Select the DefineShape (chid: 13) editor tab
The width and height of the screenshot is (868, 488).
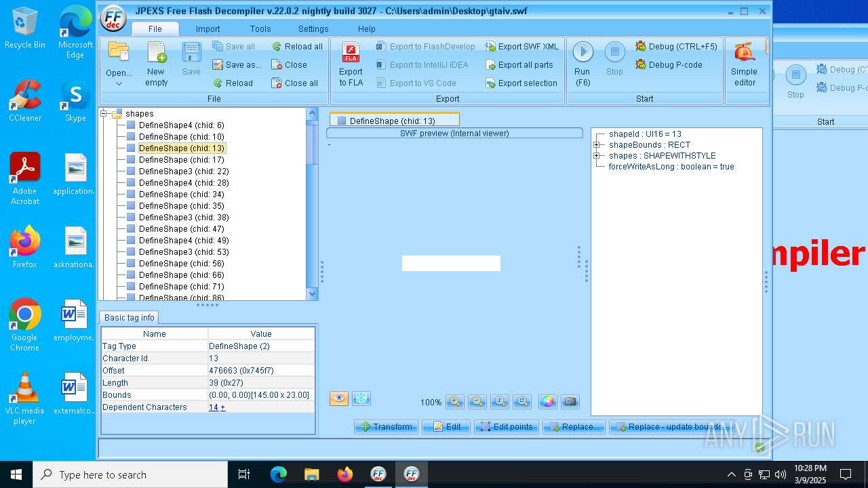pos(394,120)
